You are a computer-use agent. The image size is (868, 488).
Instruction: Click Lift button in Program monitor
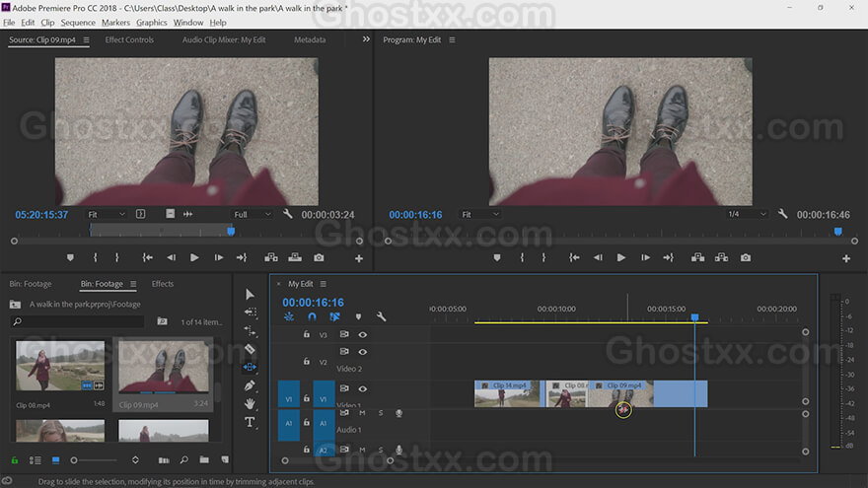point(697,258)
